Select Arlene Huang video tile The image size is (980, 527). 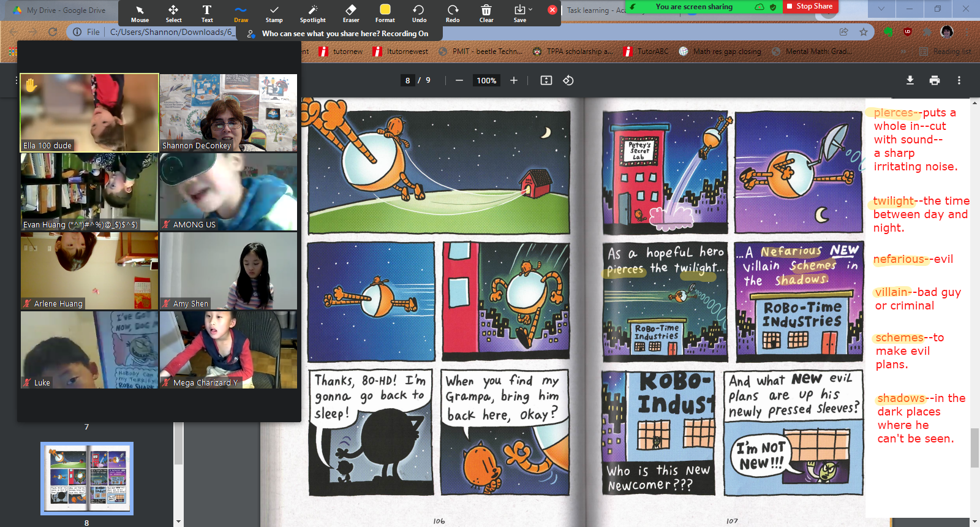89,271
